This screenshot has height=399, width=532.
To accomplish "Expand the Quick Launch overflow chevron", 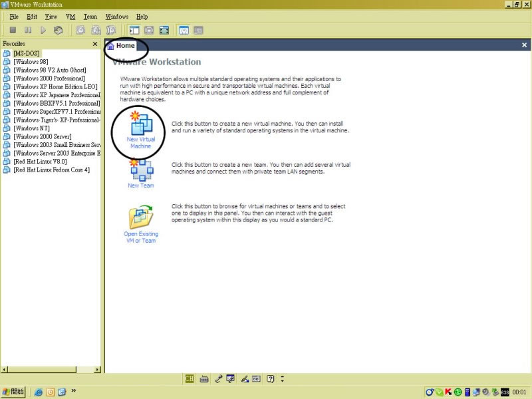I will pos(74,390).
